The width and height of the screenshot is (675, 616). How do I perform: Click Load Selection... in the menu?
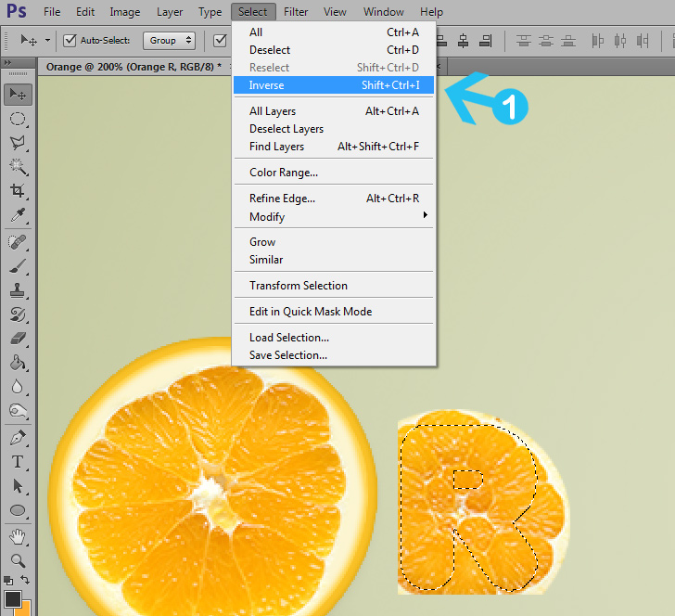288,338
